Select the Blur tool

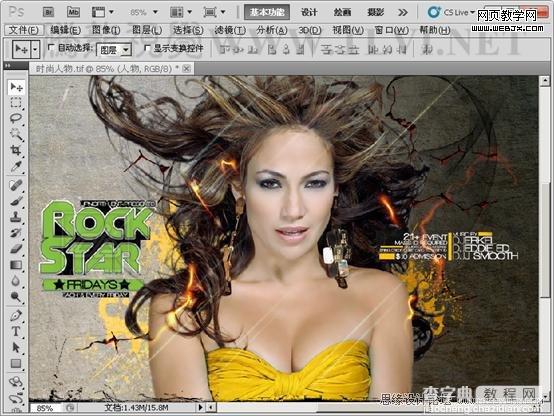click(16, 281)
